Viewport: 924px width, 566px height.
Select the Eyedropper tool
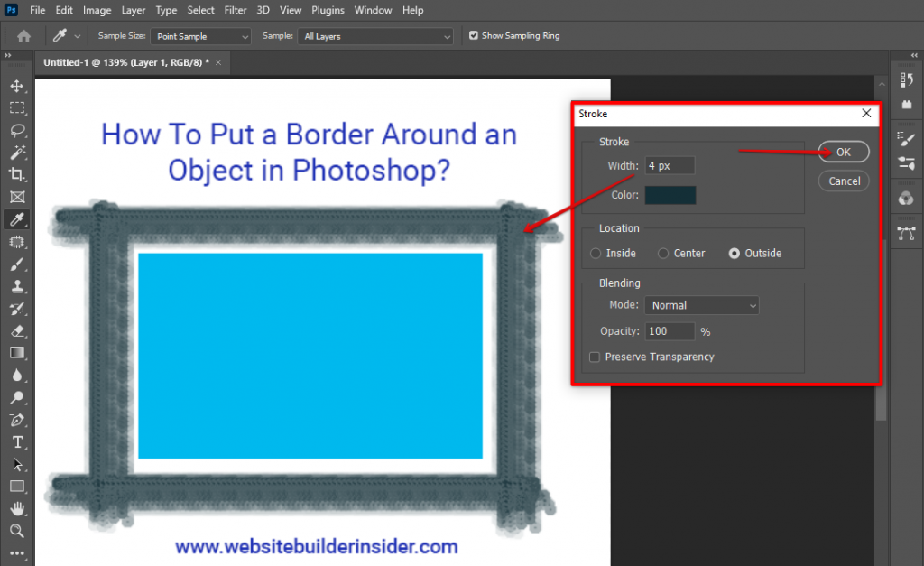(18, 219)
